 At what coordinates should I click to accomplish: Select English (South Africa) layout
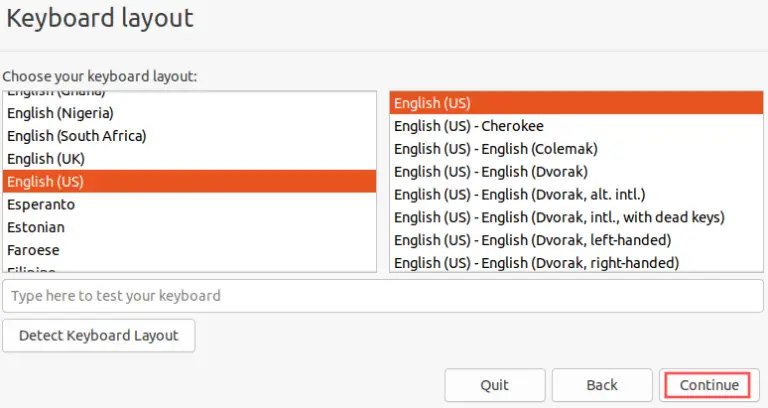189,136
